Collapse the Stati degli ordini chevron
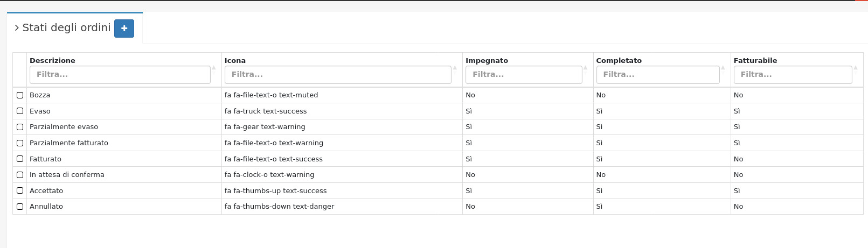The width and height of the screenshot is (868, 248). pyautogui.click(x=17, y=28)
